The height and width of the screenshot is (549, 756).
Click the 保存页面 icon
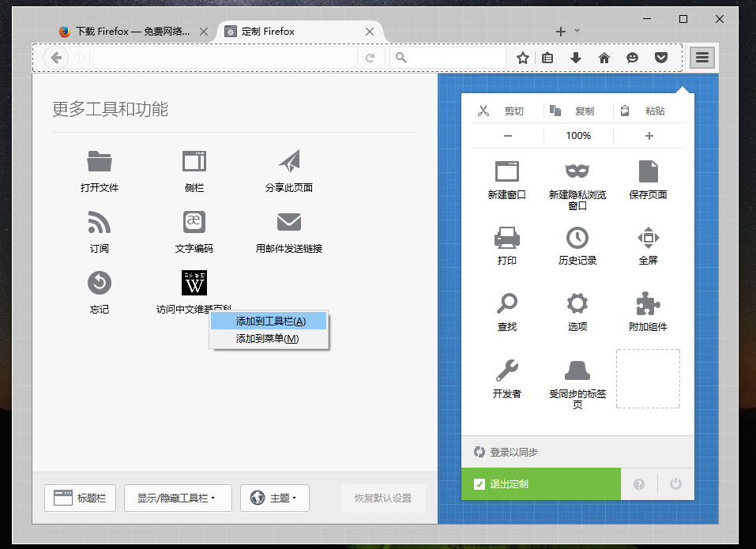[648, 171]
